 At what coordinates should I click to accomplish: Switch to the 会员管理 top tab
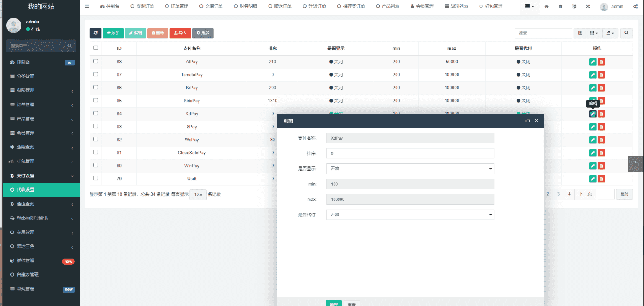[422, 6]
